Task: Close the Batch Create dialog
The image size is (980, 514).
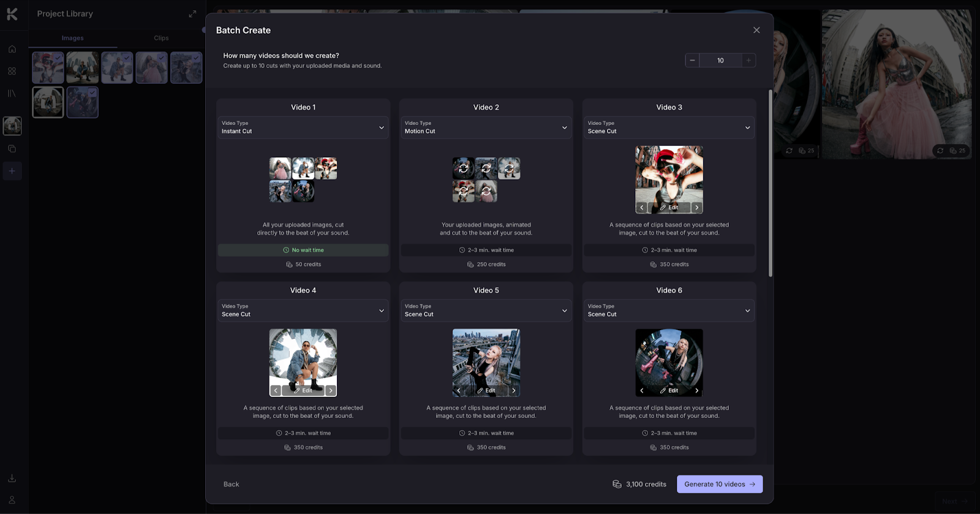Action: (756, 30)
